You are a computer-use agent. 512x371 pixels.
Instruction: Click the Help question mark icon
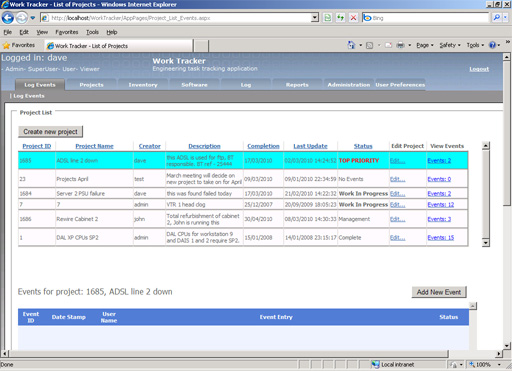point(492,45)
